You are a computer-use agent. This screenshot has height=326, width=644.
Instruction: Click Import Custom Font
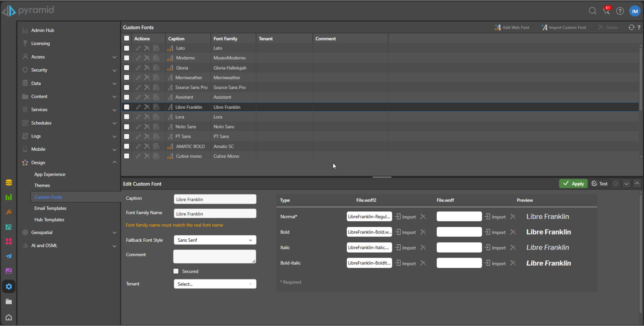564,27
